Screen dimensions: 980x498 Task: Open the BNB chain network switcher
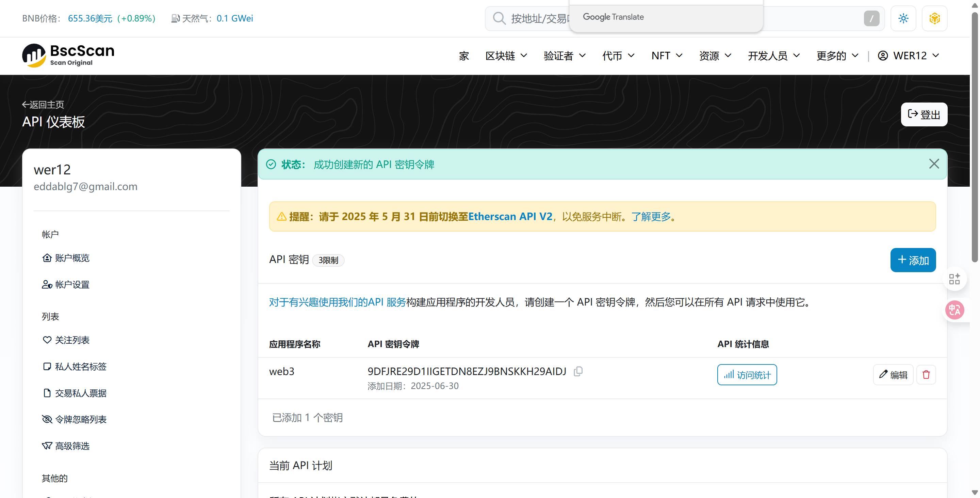(935, 18)
